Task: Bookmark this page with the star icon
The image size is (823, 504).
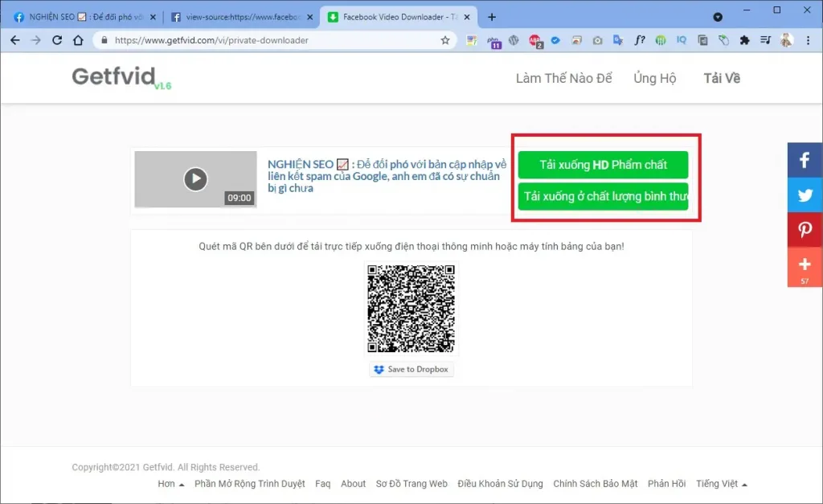Action: click(445, 40)
